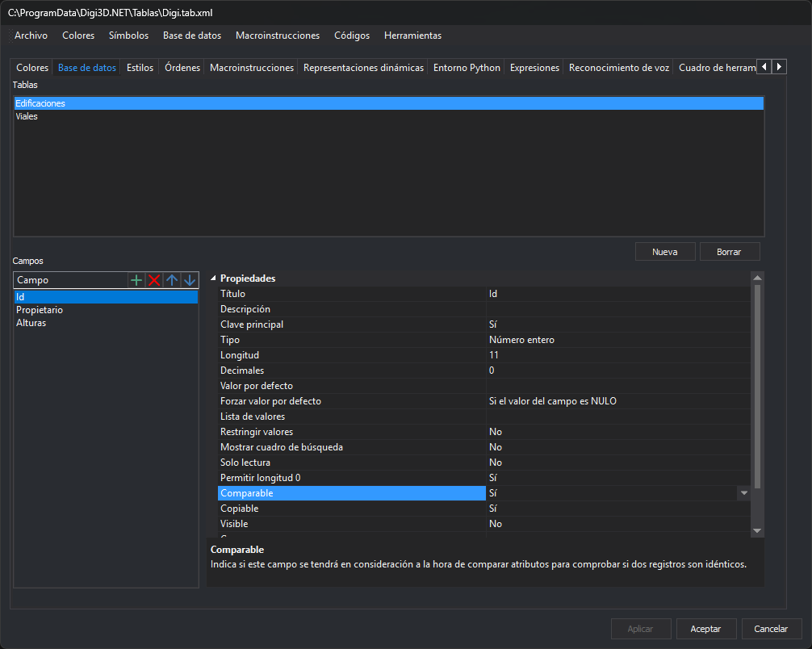Open the Códigos menu

(352, 36)
